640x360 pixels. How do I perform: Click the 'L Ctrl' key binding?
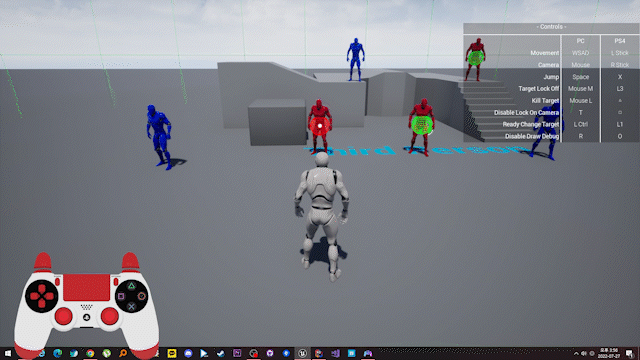[x=580, y=124]
